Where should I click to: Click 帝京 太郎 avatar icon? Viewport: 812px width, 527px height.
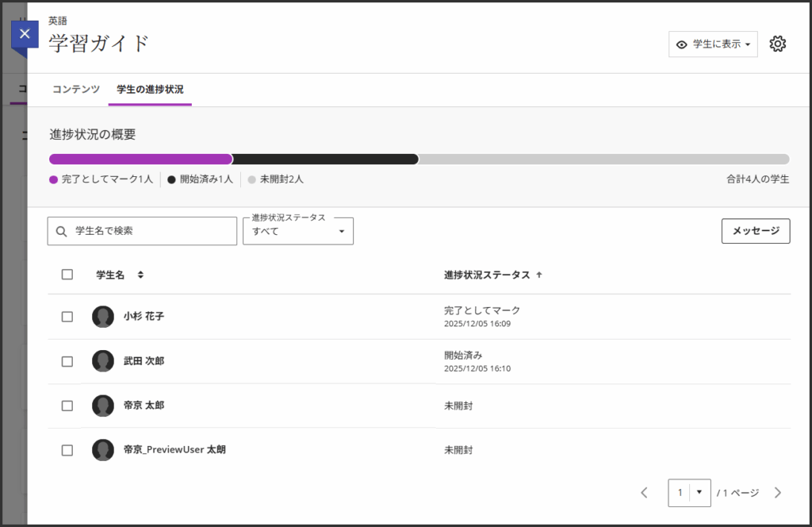pyautogui.click(x=103, y=406)
